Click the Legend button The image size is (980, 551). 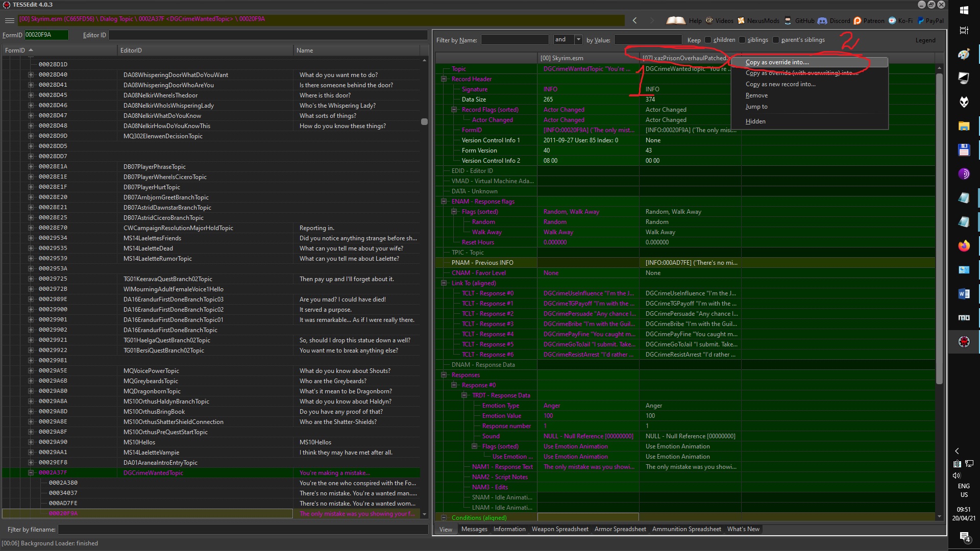click(925, 40)
